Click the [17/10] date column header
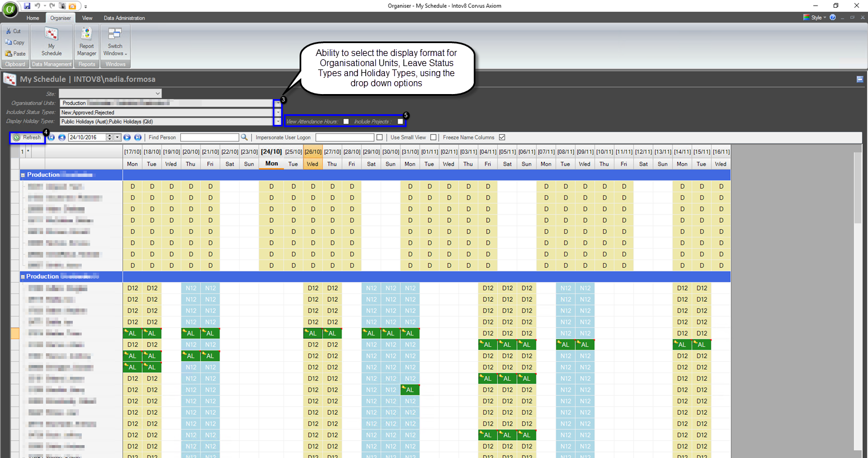This screenshot has width=868, height=458. tap(133, 152)
